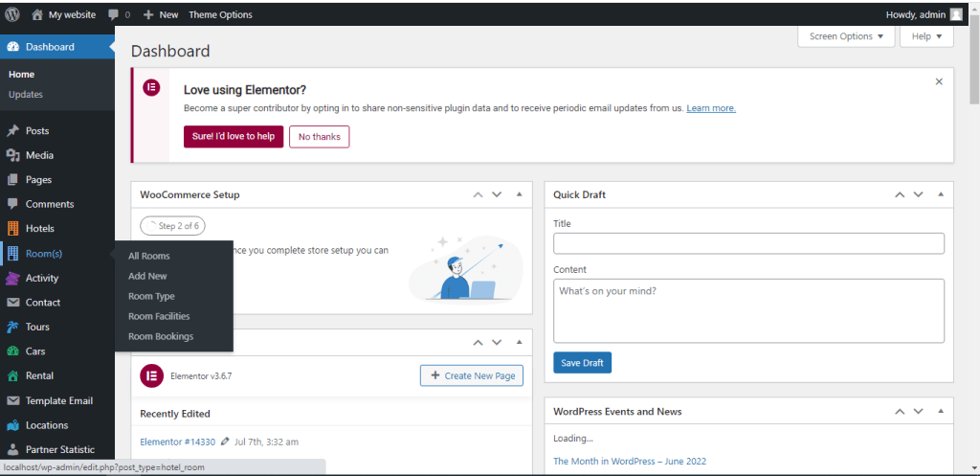The height and width of the screenshot is (476, 980).
Task: Click the Locations map icon
Action: (x=12, y=425)
